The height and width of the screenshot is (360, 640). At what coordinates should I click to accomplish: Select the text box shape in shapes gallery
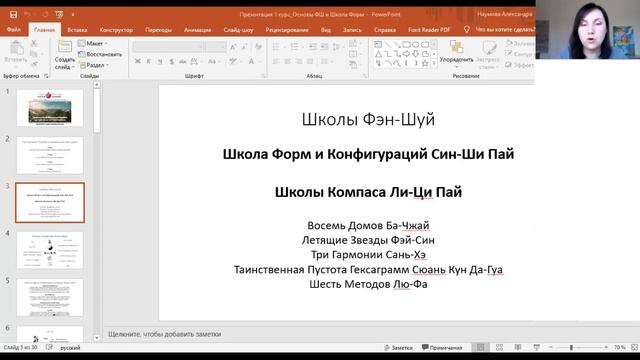pos(378,44)
